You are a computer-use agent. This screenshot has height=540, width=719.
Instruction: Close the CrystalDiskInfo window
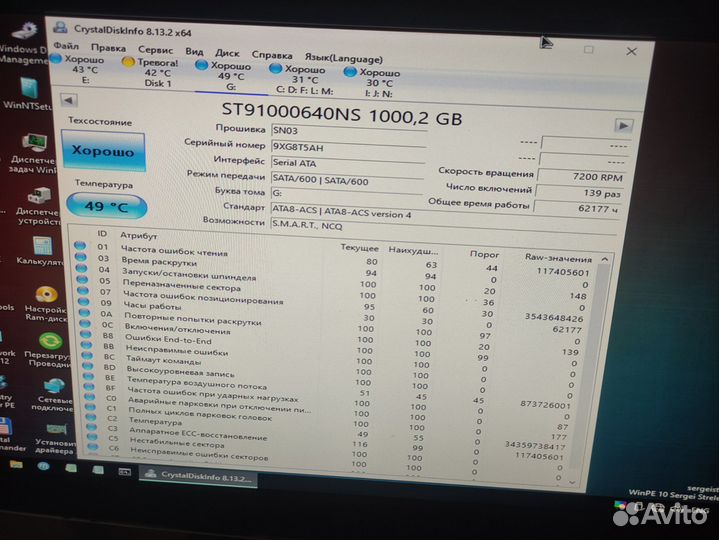631,51
